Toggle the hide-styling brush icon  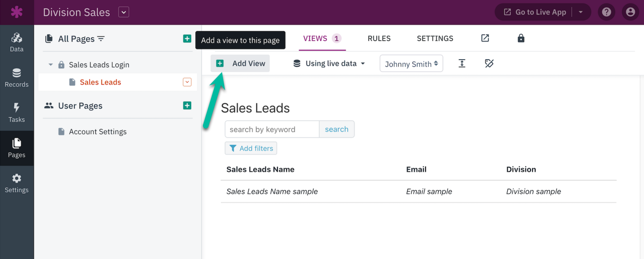(x=489, y=63)
